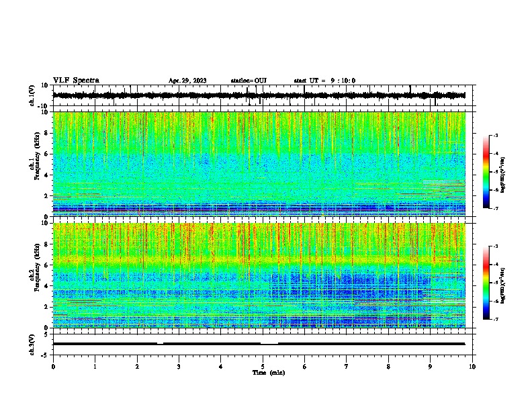532x411 pixels.
Task: Click tick label "7" on the Time axis
Action: tap(347, 367)
